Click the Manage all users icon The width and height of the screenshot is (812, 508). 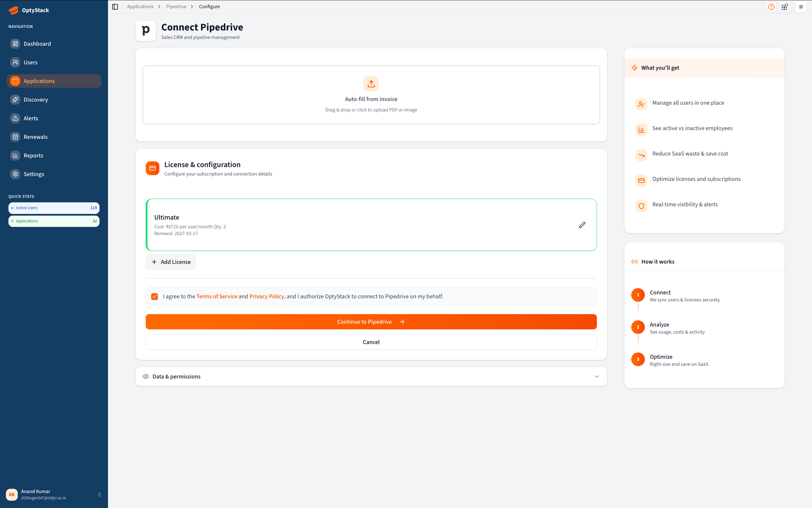pyautogui.click(x=641, y=104)
